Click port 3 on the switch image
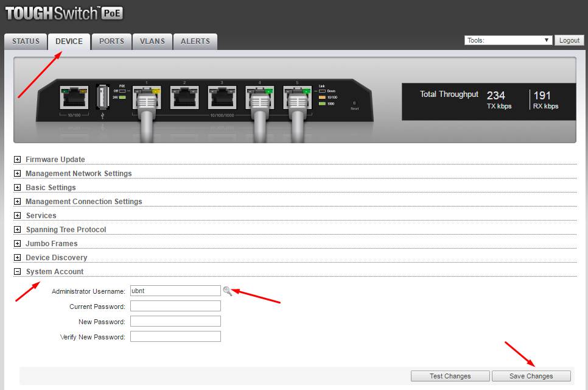The width and height of the screenshot is (588, 390). [x=222, y=97]
